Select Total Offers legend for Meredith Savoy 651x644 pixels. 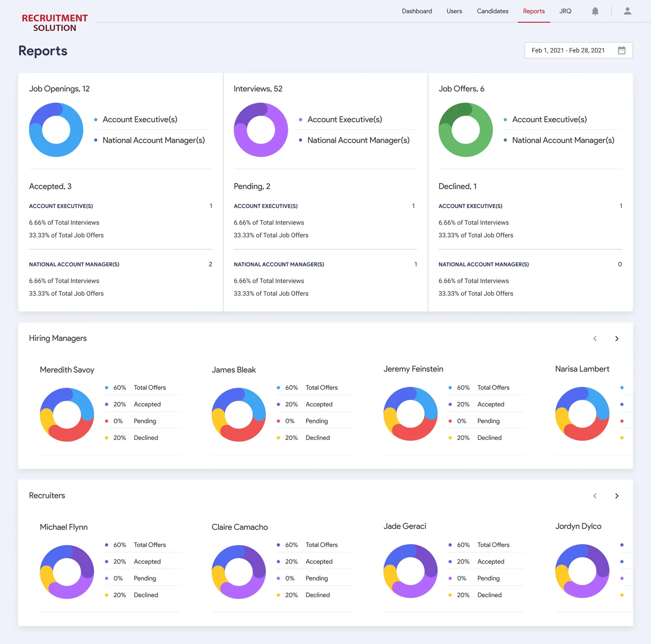pyautogui.click(x=135, y=388)
